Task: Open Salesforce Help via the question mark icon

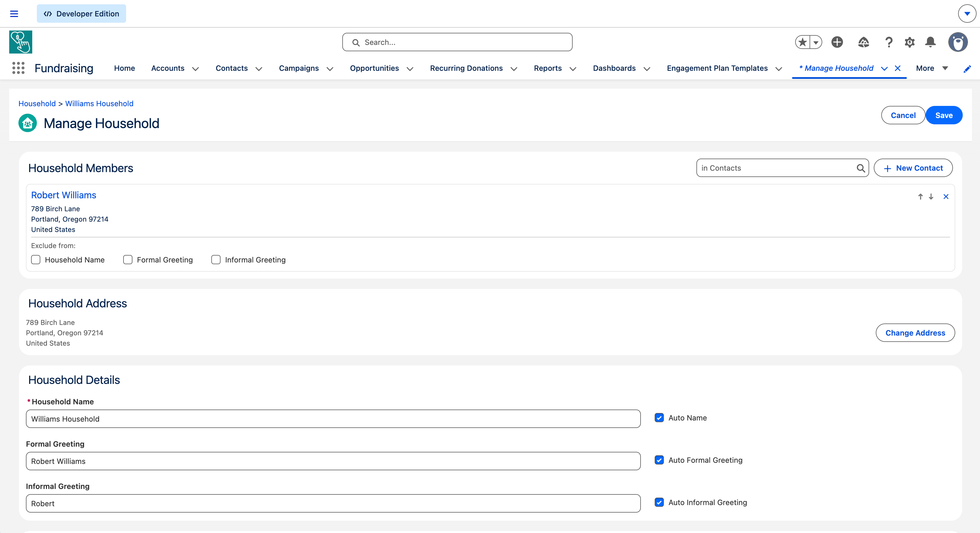Action: [x=889, y=42]
